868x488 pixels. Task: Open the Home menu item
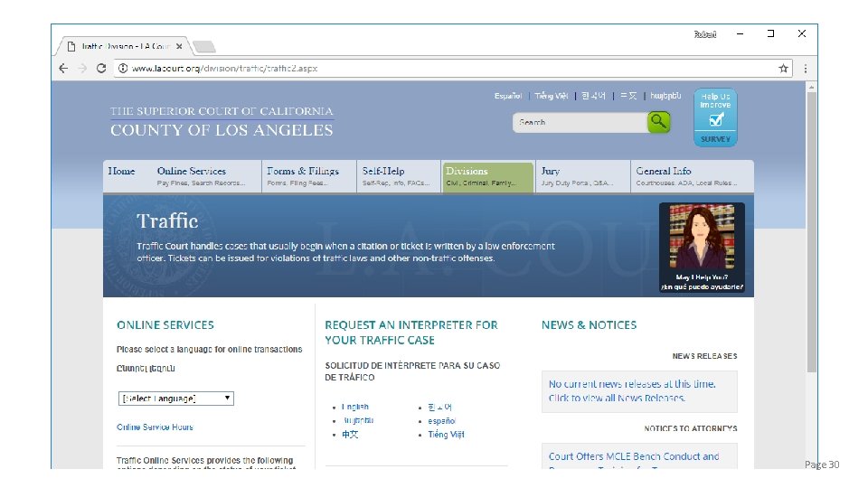[121, 172]
